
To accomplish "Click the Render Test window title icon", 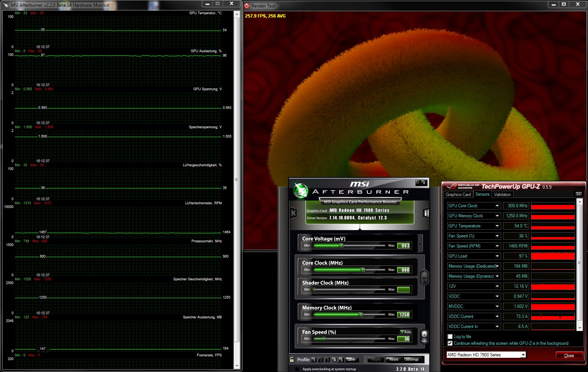I will pos(246,6).
